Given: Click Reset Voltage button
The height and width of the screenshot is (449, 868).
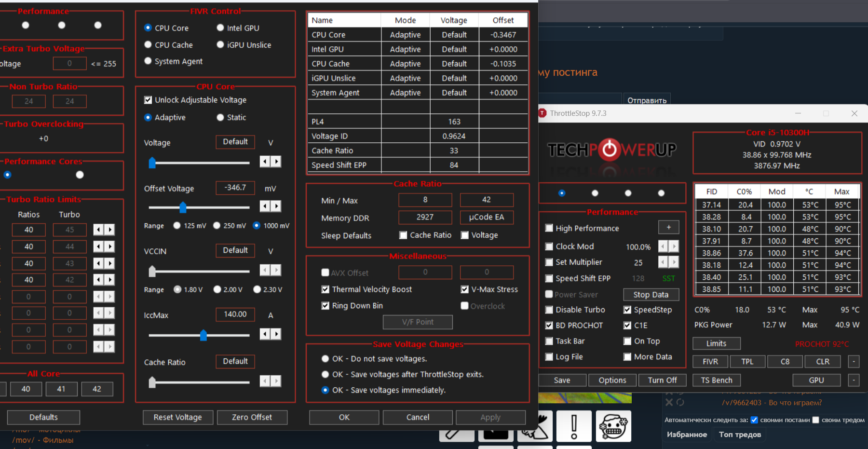Looking at the screenshot, I should (x=178, y=417).
